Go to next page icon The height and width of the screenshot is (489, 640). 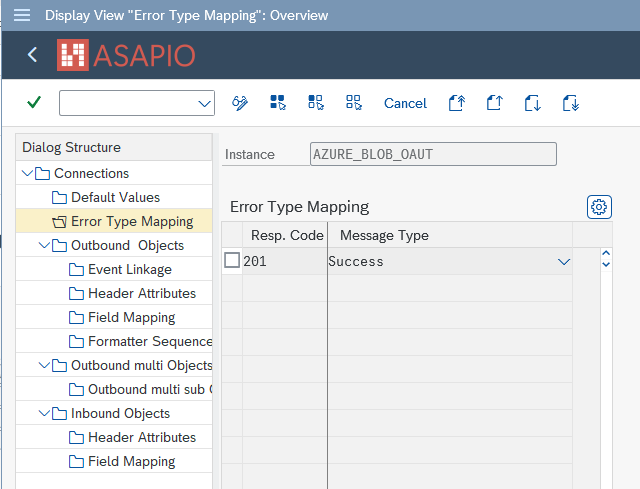[x=533, y=103]
